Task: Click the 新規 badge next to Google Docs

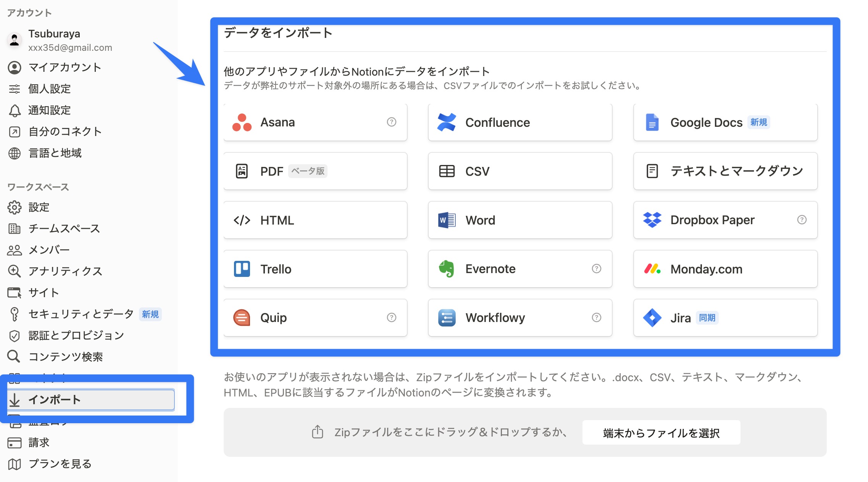Action: pyautogui.click(x=758, y=122)
